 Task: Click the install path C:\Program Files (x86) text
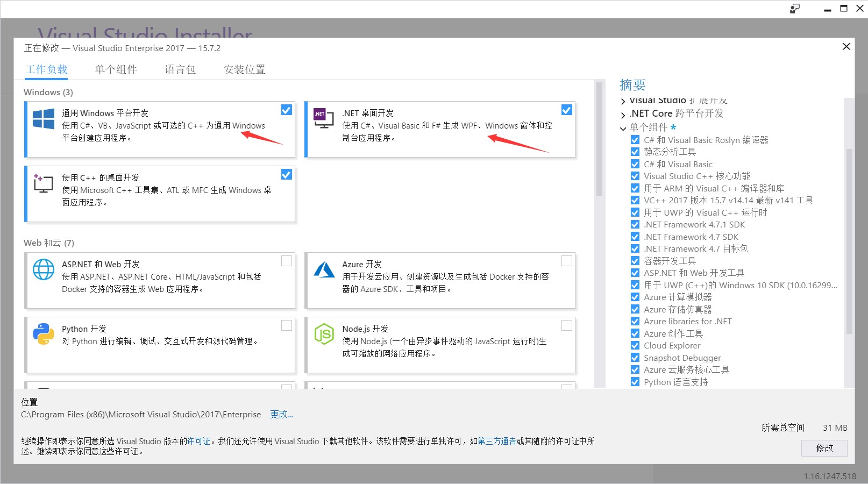pyautogui.click(x=141, y=414)
